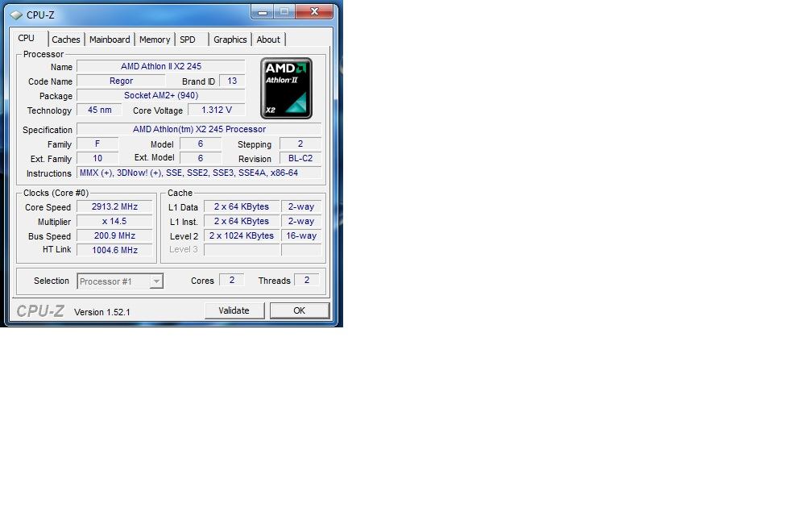Open the Mainboard tab

(x=110, y=40)
